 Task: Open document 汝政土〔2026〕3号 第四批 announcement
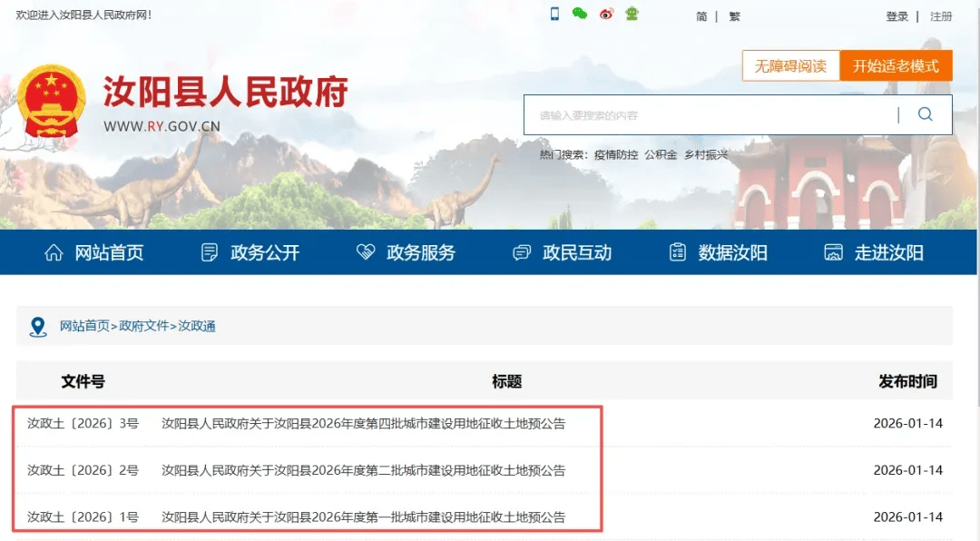[x=363, y=424]
